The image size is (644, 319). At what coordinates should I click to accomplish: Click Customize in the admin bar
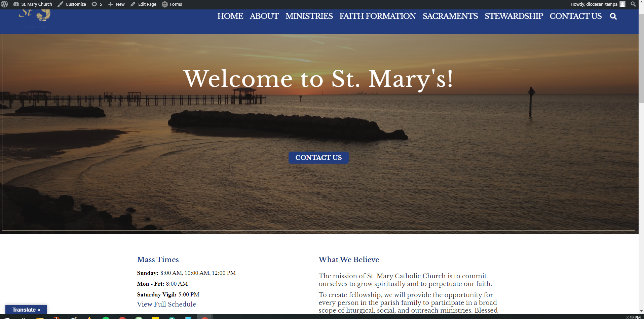coord(72,4)
